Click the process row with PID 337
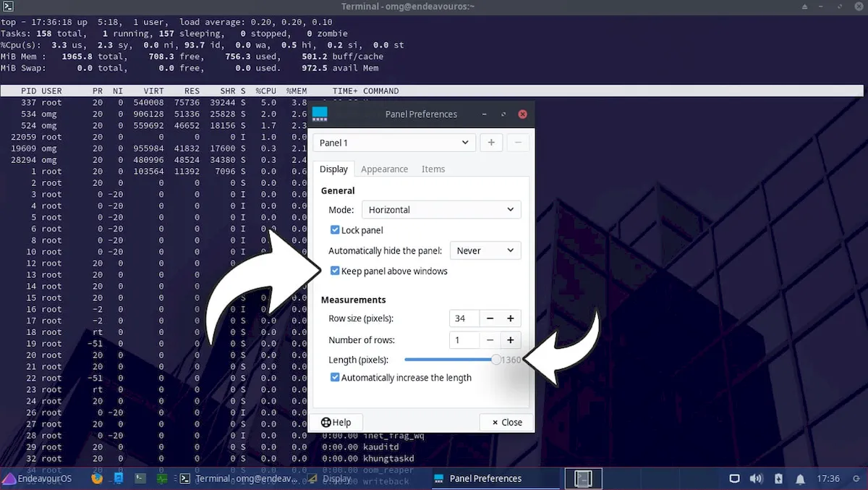The height and width of the screenshot is (490, 868). (x=155, y=103)
